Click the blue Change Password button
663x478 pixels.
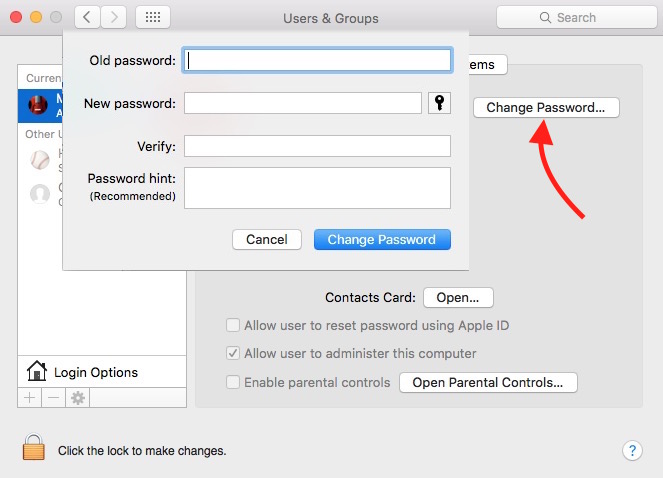click(382, 239)
